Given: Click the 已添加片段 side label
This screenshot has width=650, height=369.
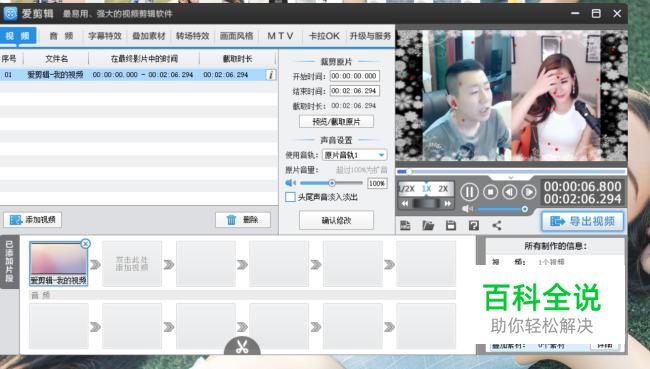Looking at the screenshot, I should click(9, 261).
